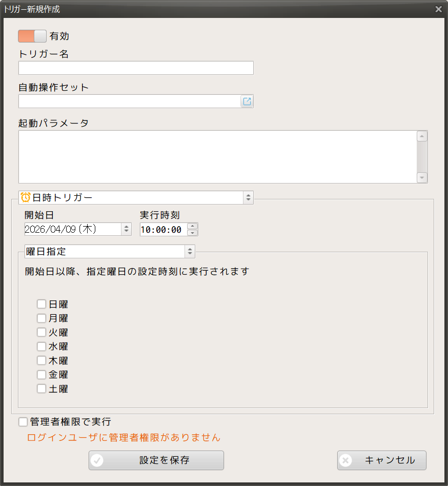Click the トリガー名 text field
The image size is (448, 486).
tap(136, 68)
